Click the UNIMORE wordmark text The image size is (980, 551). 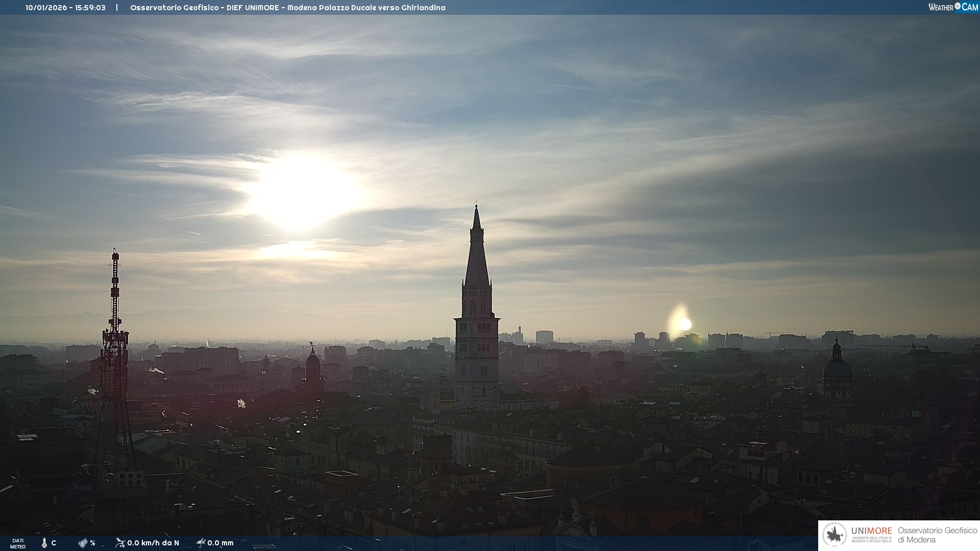871,531
